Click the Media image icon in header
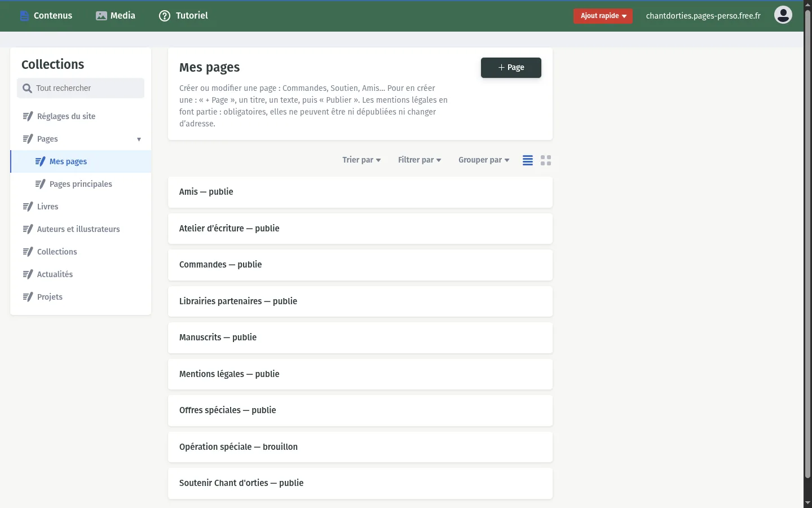 click(x=101, y=16)
